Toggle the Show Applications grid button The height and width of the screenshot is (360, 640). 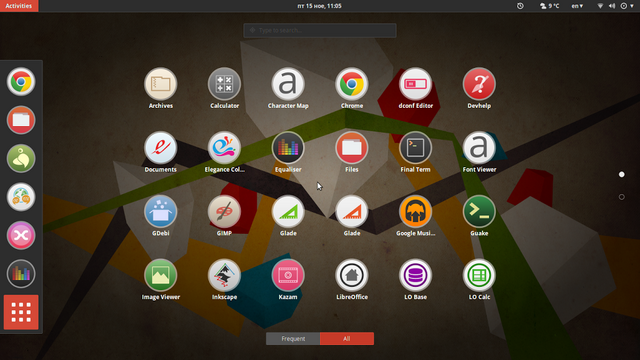coord(21,312)
